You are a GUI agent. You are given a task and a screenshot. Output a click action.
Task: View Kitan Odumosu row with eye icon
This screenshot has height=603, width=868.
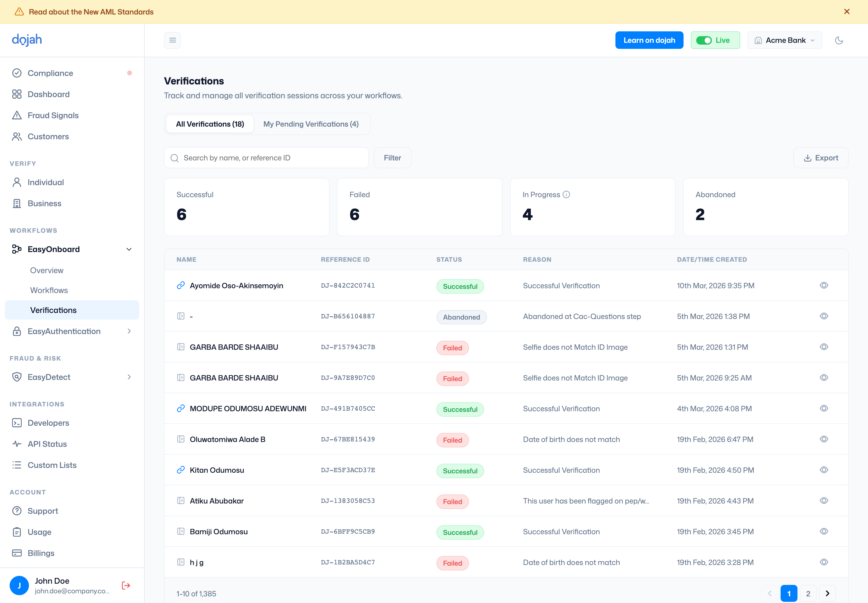[824, 470]
